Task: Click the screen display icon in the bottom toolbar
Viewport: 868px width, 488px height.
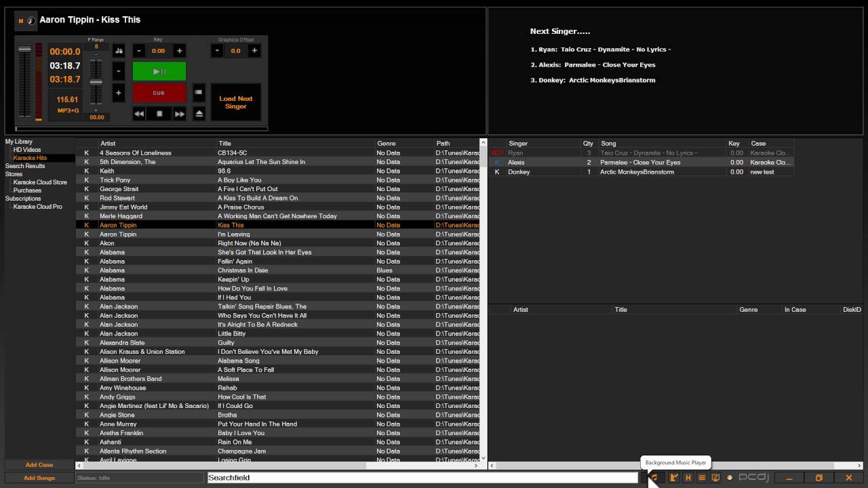Action: point(715,478)
